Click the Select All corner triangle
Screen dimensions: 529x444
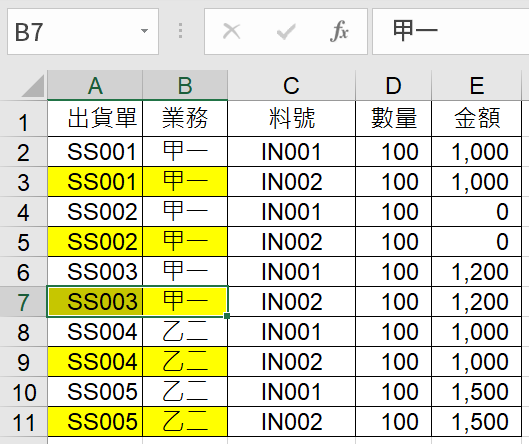[33, 86]
